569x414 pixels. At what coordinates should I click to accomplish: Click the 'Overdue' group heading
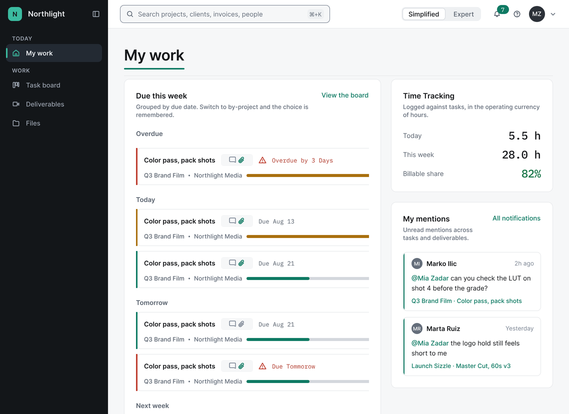click(149, 134)
